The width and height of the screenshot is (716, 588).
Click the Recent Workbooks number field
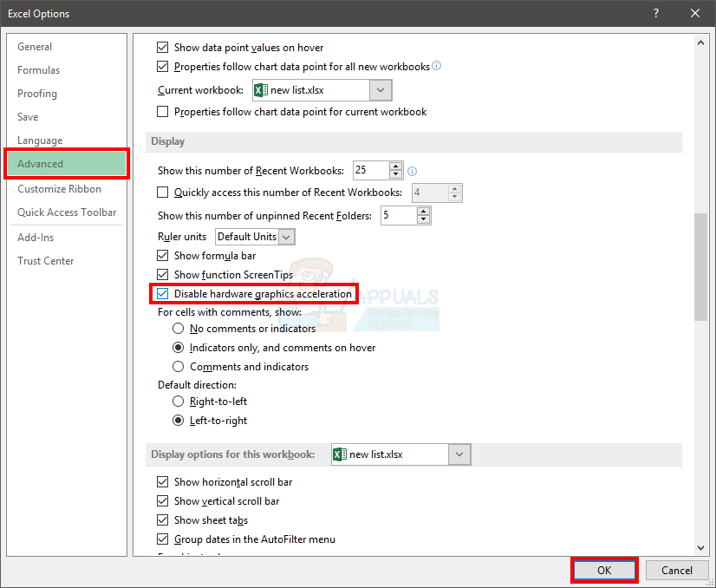coord(372,170)
